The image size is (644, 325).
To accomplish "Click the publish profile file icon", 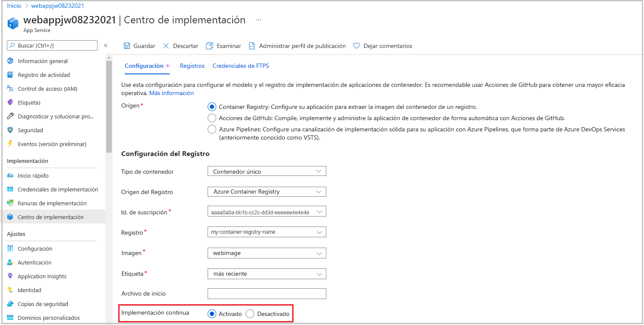I will click(x=252, y=46).
